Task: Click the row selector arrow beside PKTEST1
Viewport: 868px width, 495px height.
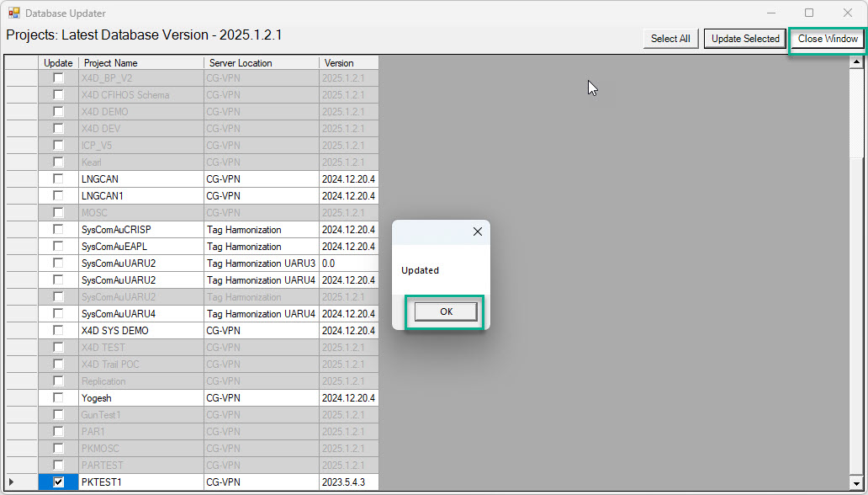Action: [11, 482]
